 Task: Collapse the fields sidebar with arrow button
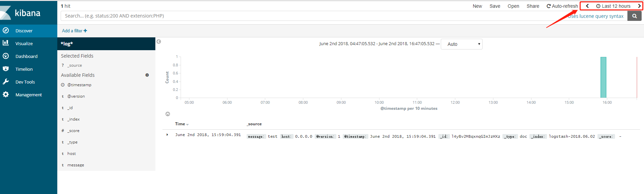click(x=159, y=41)
